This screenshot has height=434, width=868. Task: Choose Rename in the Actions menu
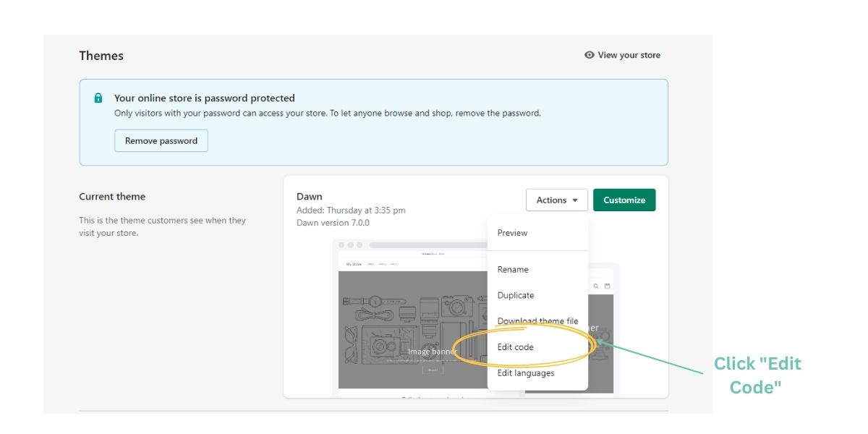pyautogui.click(x=513, y=270)
